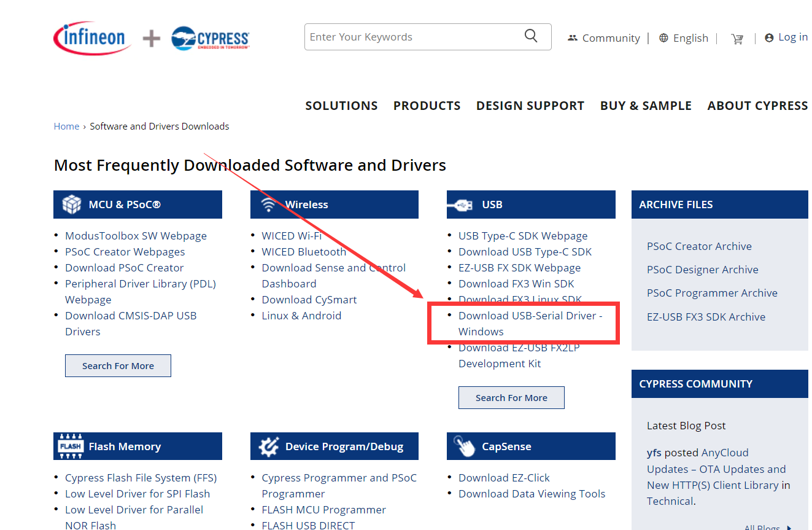
Task: Open PSoC Designer Archive link
Action: [x=703, y=270]
